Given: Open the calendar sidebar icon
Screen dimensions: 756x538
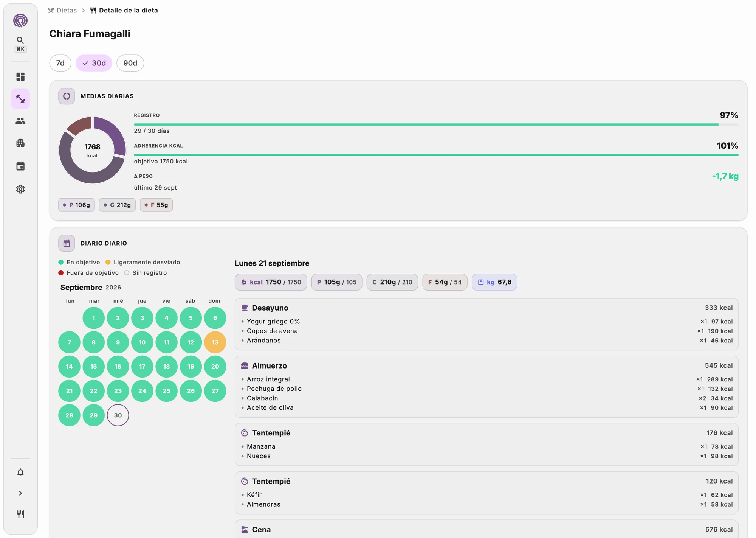Looking at the screenshot, I should pos(20,166).
